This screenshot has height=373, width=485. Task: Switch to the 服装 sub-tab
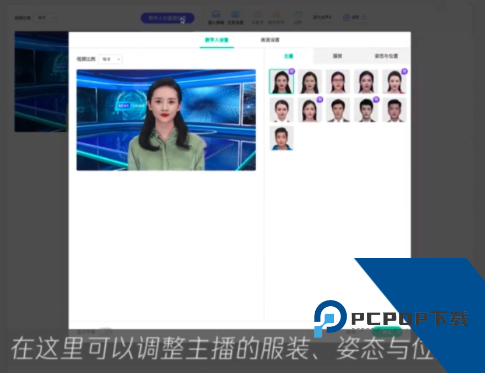pyautogui.click(x=337, y=56)
